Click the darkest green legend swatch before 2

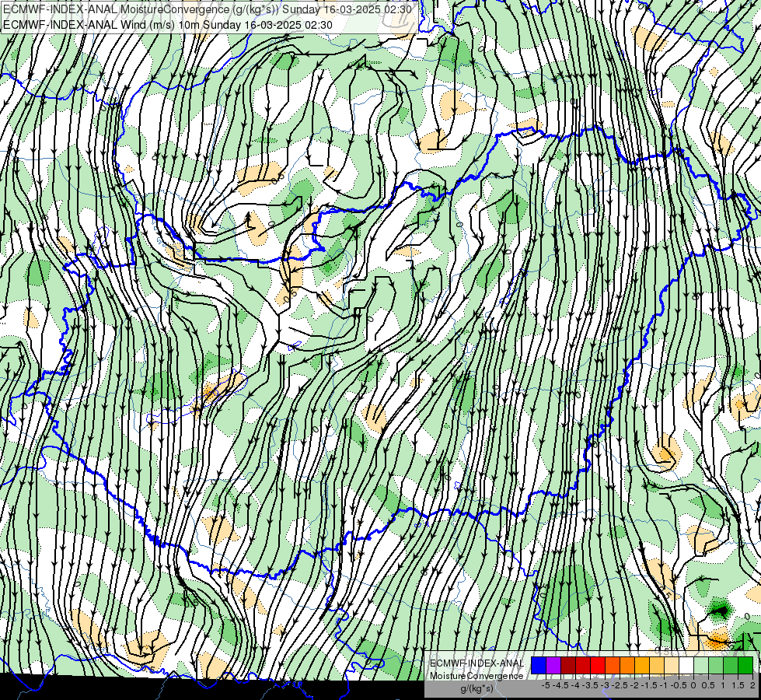click(745, 665)
